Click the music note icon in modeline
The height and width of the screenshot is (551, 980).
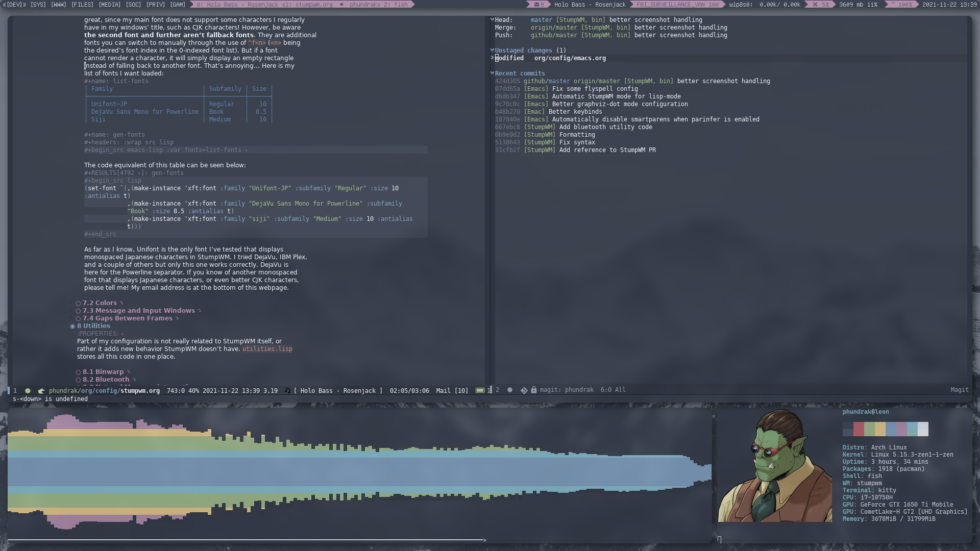click(287, 390)
